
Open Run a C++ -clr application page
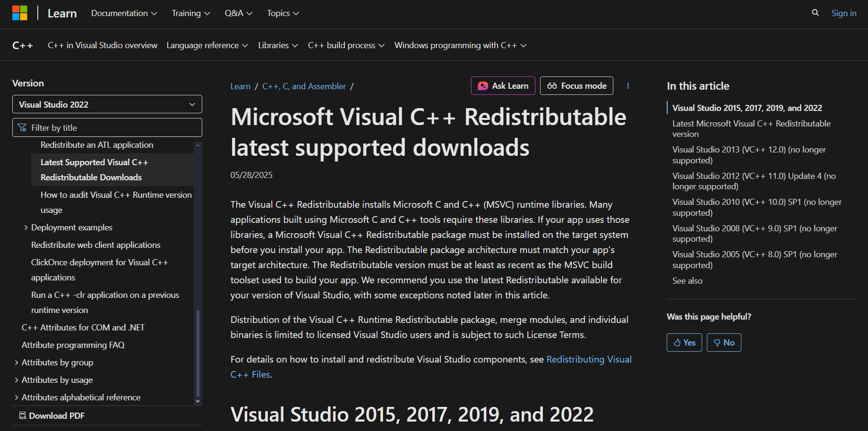[105, 303]
